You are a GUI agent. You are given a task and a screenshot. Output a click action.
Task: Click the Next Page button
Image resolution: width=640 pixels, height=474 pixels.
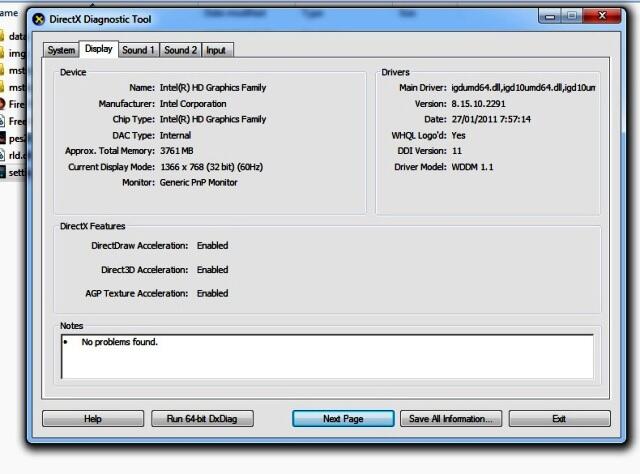(x=343, y=419)
